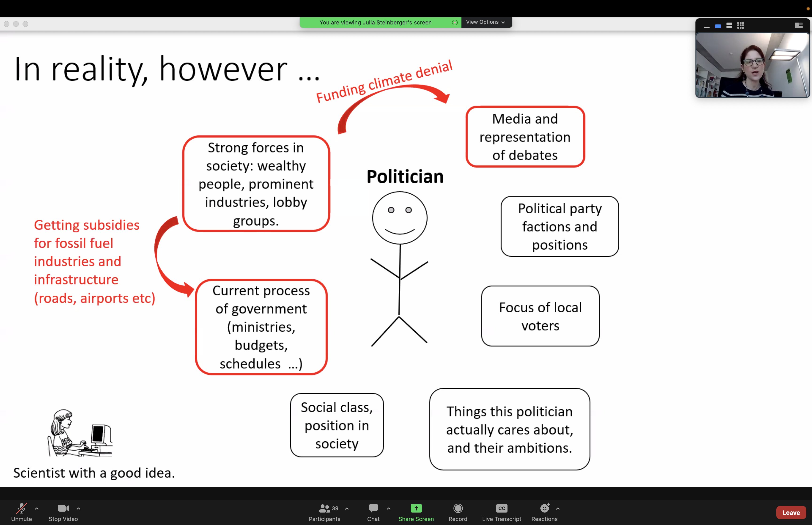Click the green Share Screen icon
This screenshot has height=525, width=812.
416,508
